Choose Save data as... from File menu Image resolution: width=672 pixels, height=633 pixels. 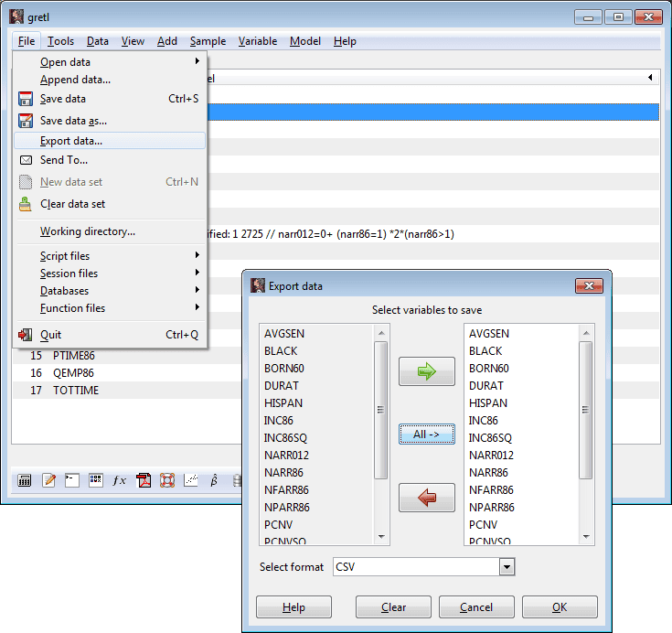[73, 120]
